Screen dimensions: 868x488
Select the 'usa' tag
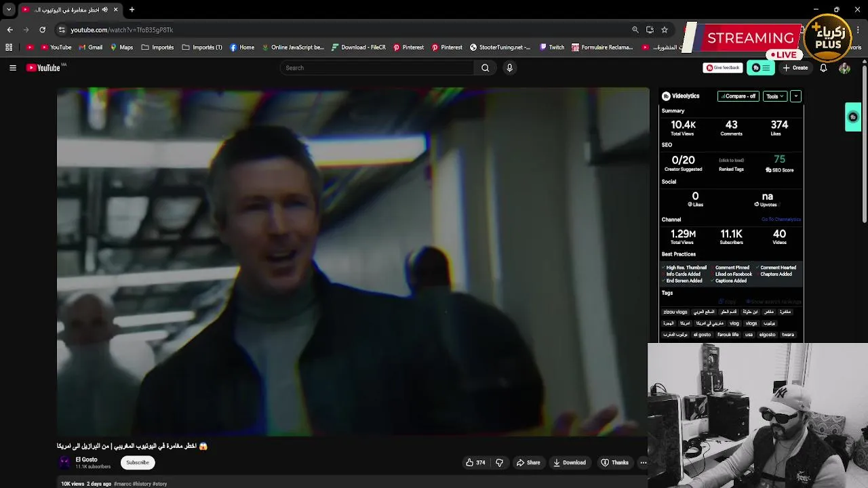(x=749, y=334)
